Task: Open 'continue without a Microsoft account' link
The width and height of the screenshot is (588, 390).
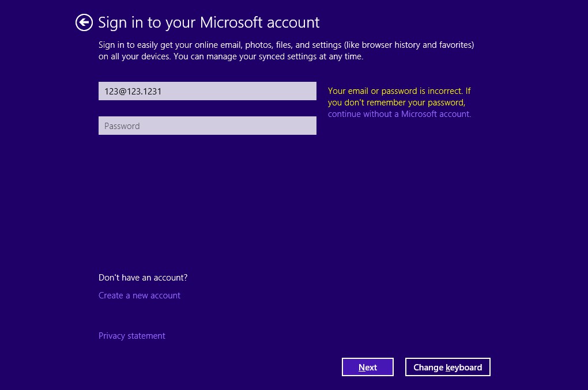Action: (399, 114)
